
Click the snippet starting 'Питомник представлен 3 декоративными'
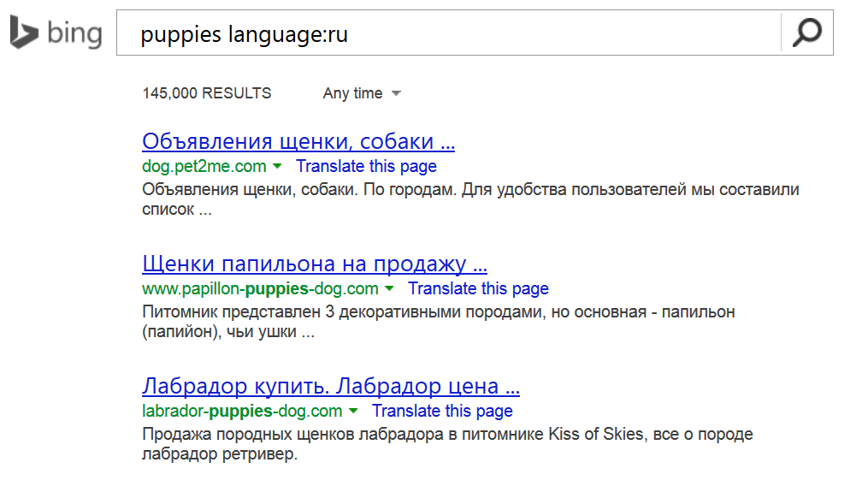[x=439, y=322]
